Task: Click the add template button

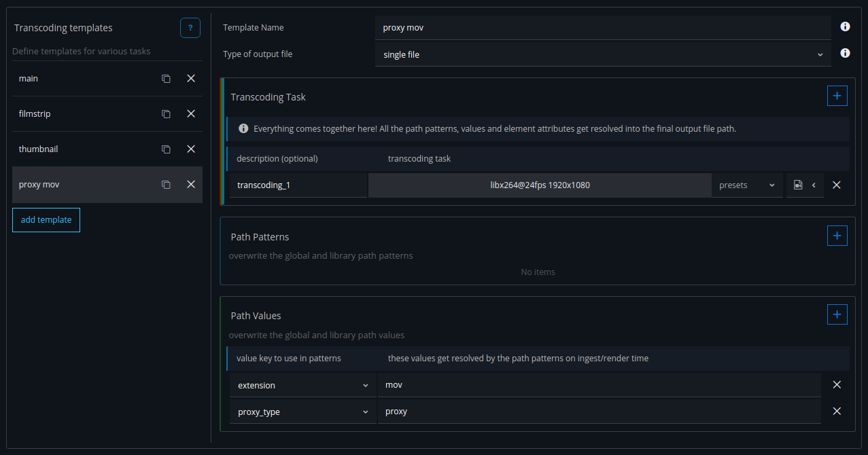Action: click(46, 220)
